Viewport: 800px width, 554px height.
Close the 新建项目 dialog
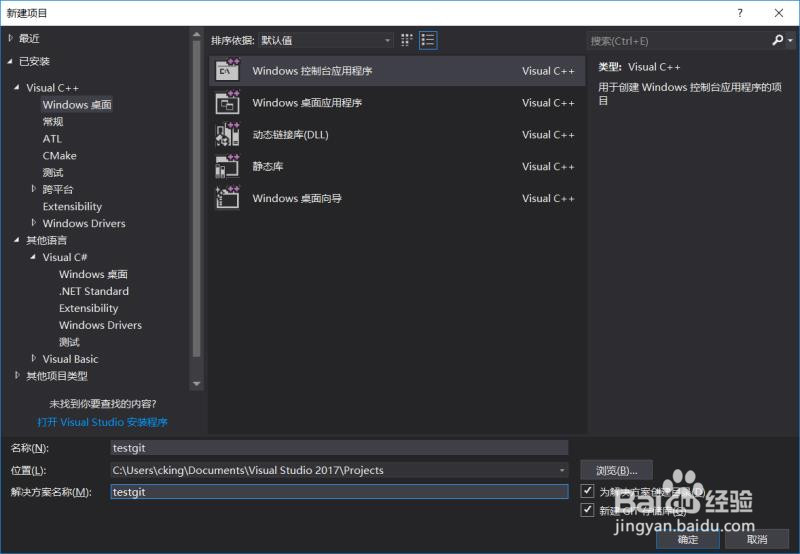pyautogui.click(x=779, y=13)
